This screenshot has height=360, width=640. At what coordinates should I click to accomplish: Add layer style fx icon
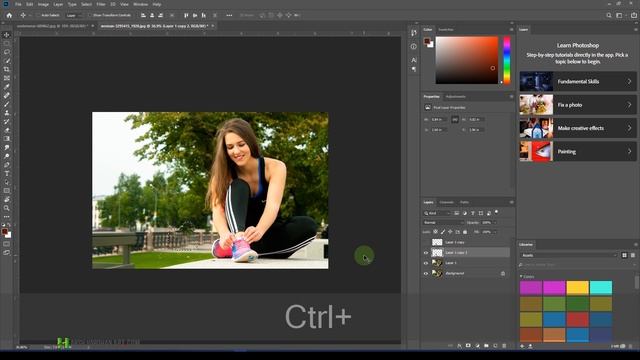pos(459,346)
